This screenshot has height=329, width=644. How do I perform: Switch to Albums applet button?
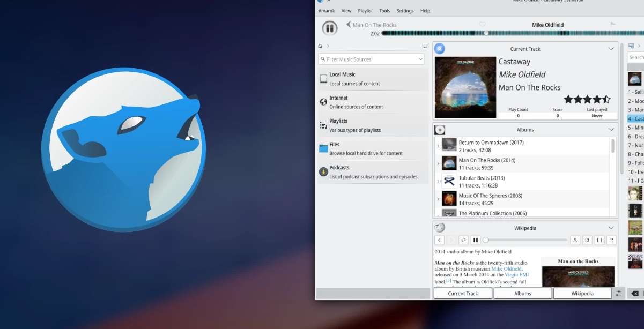click(x=523, y=294)
